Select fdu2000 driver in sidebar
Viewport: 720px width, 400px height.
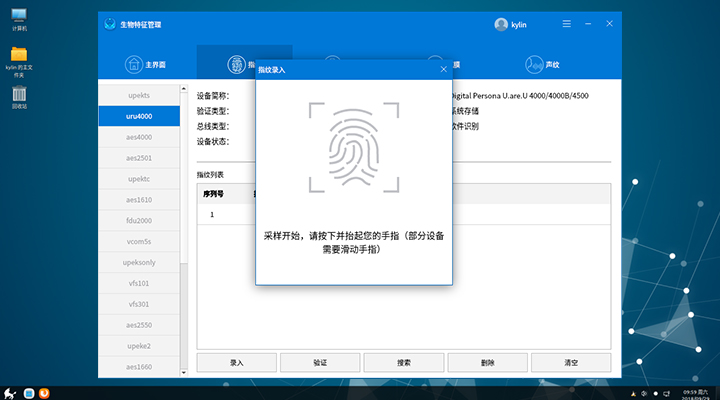pos(139,220)
